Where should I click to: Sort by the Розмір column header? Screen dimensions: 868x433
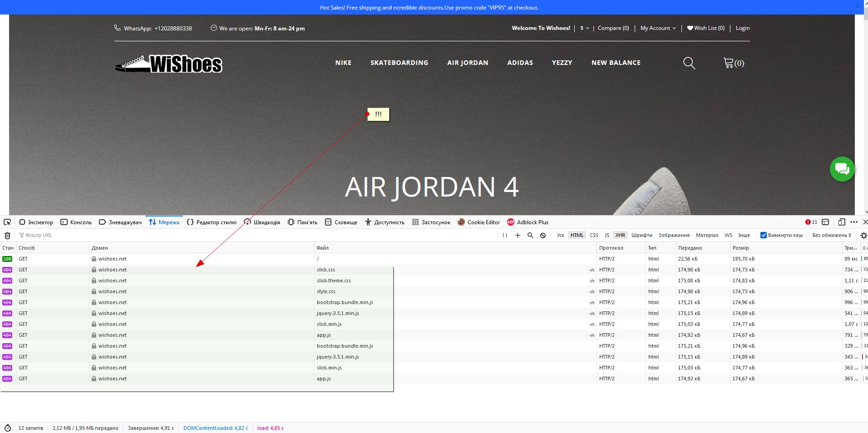point(786,248)
